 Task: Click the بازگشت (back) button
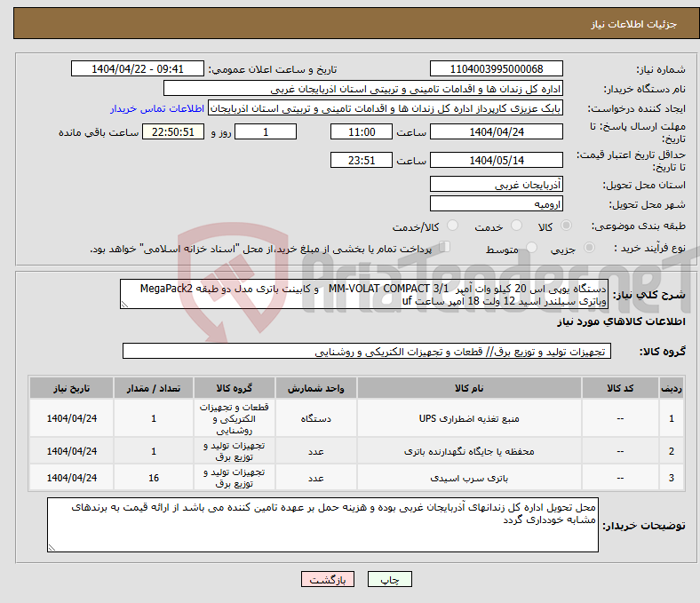point(327,579)
